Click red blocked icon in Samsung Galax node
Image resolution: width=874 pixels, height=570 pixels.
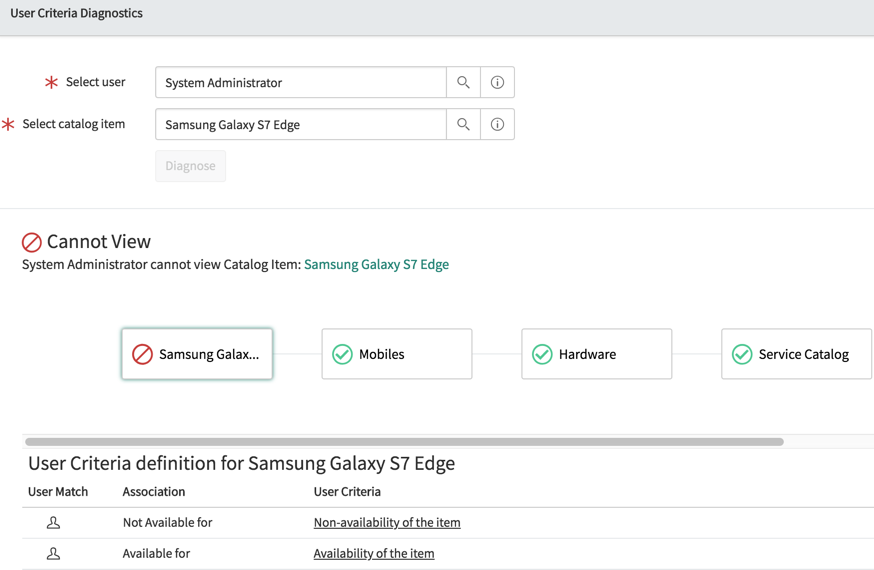click(142, 354)
